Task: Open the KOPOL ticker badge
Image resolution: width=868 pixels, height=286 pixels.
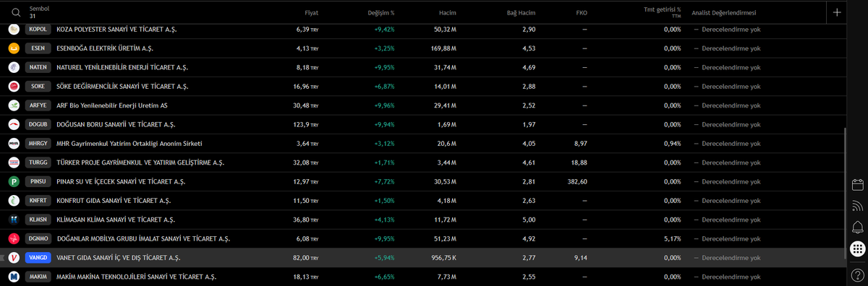Action: coord(38,29)
